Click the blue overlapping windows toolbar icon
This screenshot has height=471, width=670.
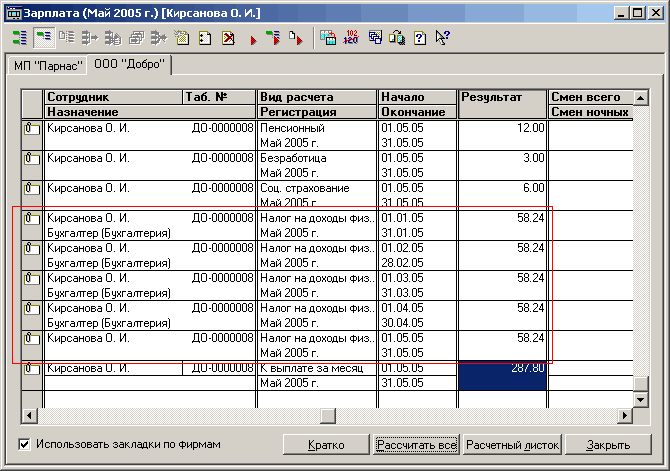click(x=375, y=38)
